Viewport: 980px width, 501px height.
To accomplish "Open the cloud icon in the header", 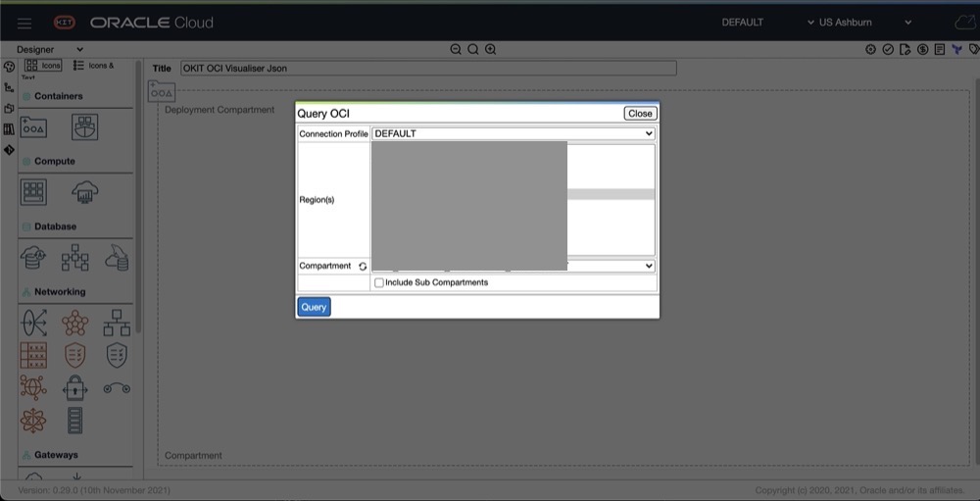I will [966, 23].
